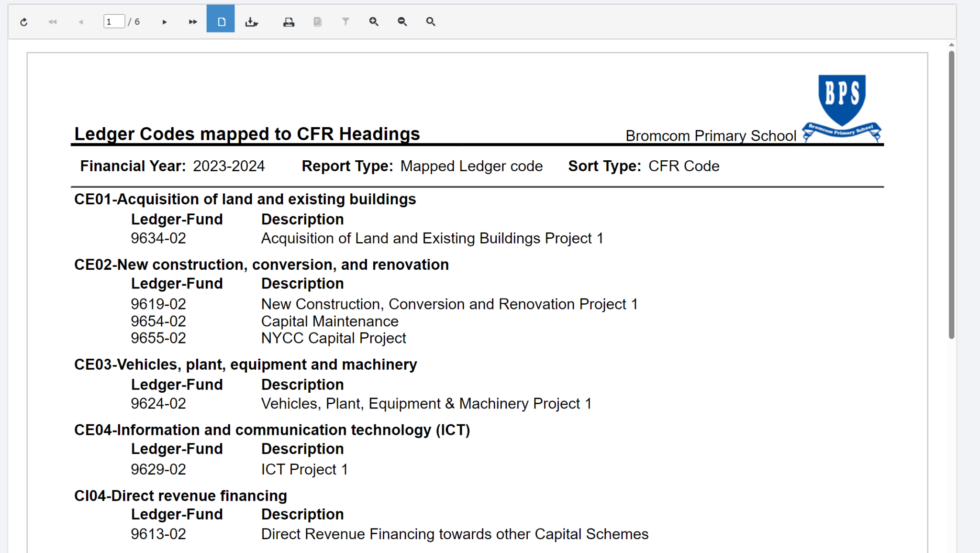
Task: Download the report
Action: coord(250,22)
